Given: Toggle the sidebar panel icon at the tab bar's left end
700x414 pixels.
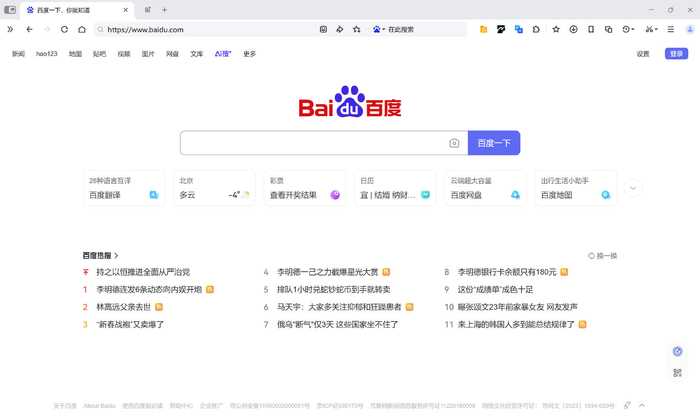Looking at the screenshot, I should click(10, 10).
